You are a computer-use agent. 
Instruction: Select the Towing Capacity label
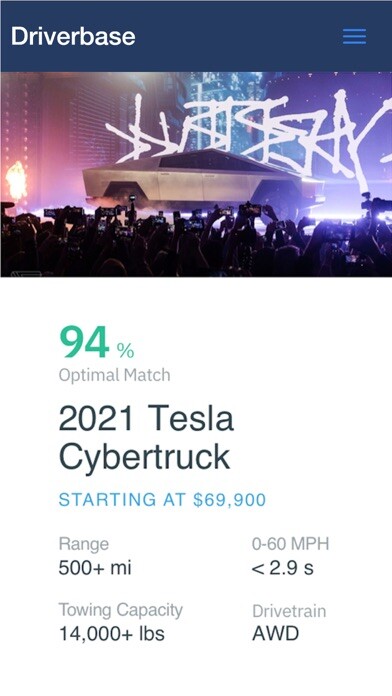coord(121,610)
